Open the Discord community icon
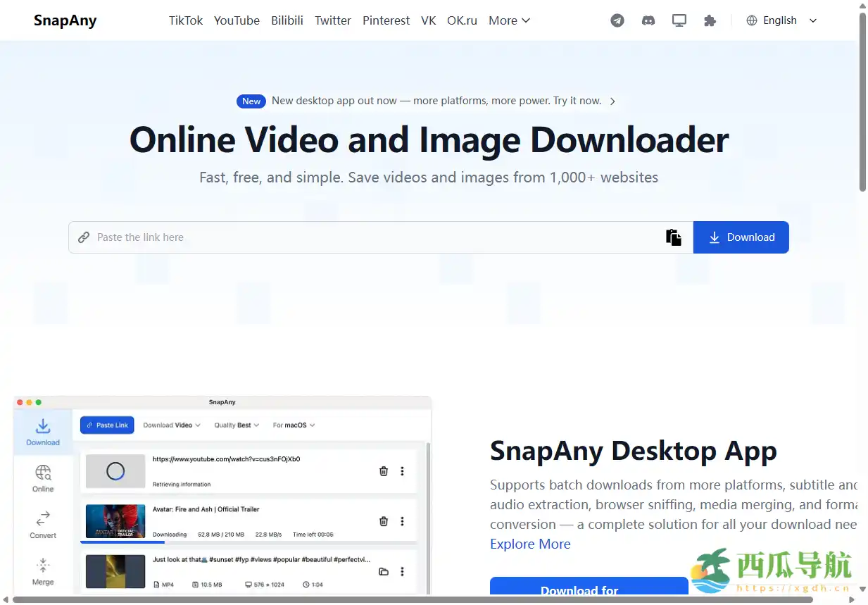Screen dimensions: 868x605 648,20
